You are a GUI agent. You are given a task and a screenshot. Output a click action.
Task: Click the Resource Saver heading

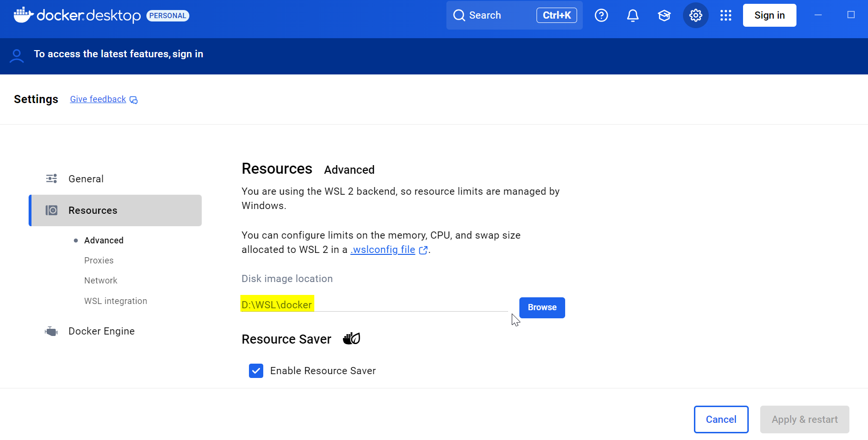[x=287, y=339]
